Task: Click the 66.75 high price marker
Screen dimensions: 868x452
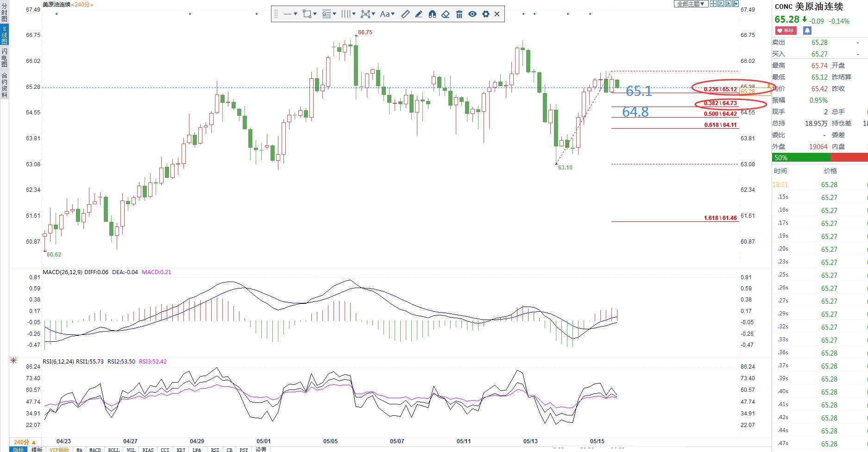Action: 365,32
